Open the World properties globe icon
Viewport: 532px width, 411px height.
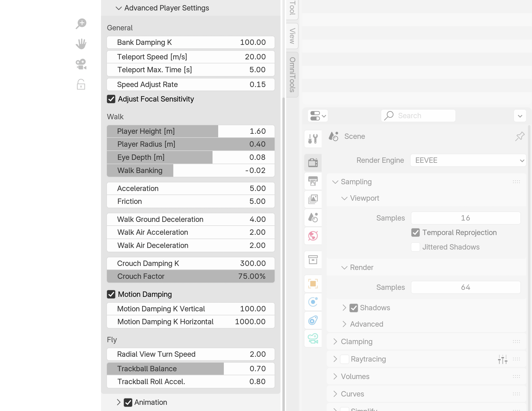click(313, 236)
